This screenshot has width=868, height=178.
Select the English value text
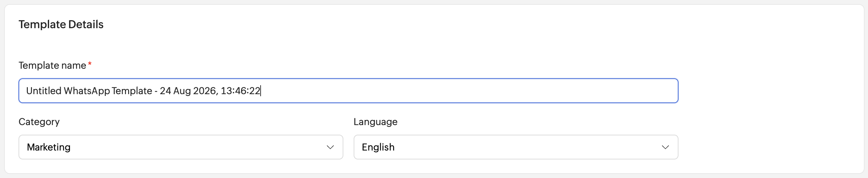pos(378,147)
